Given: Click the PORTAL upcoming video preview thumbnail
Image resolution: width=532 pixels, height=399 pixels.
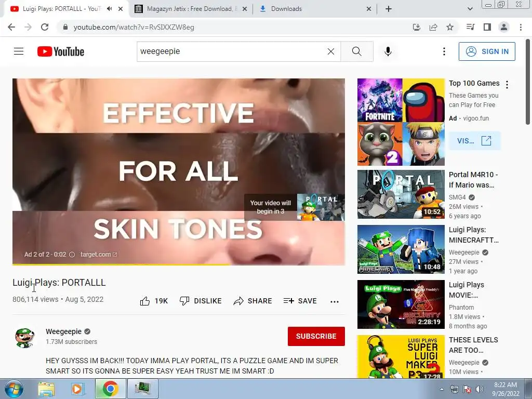Looking at the screenshot, I should 321,207.
